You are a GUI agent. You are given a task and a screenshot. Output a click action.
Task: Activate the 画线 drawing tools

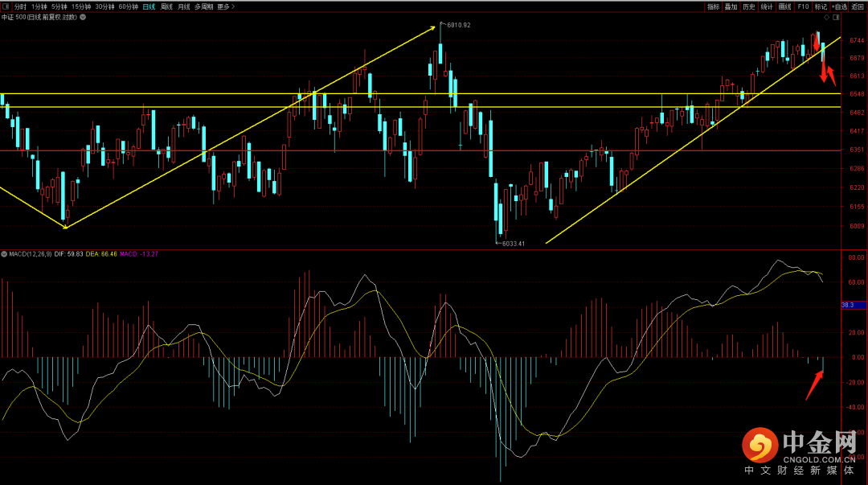[x=785, y=6]
